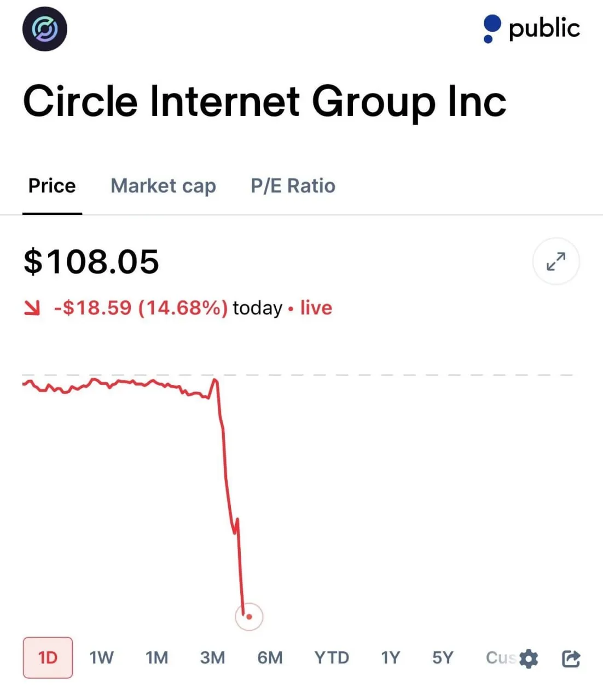Image resolution: width=603 pixels, height=700 pixels.
Task: Click the 1Y range button
Action: tap(390, 658)
